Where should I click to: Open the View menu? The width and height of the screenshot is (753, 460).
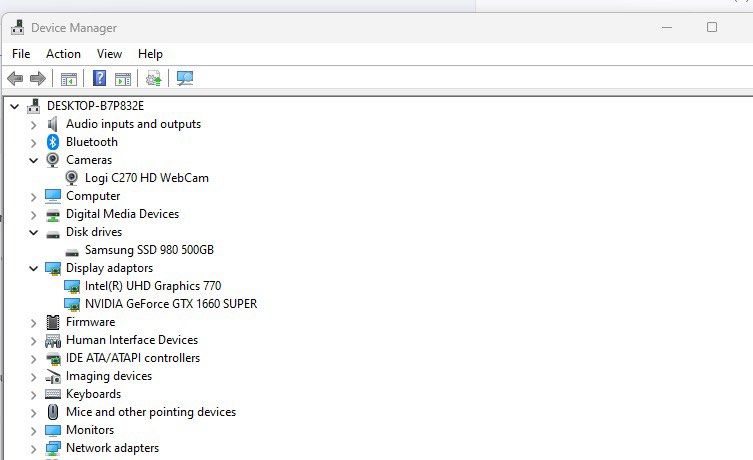109,54
